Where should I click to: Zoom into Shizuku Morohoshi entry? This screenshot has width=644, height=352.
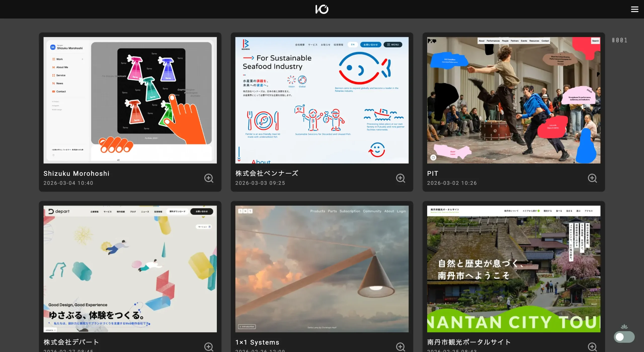tap(209, 178)
